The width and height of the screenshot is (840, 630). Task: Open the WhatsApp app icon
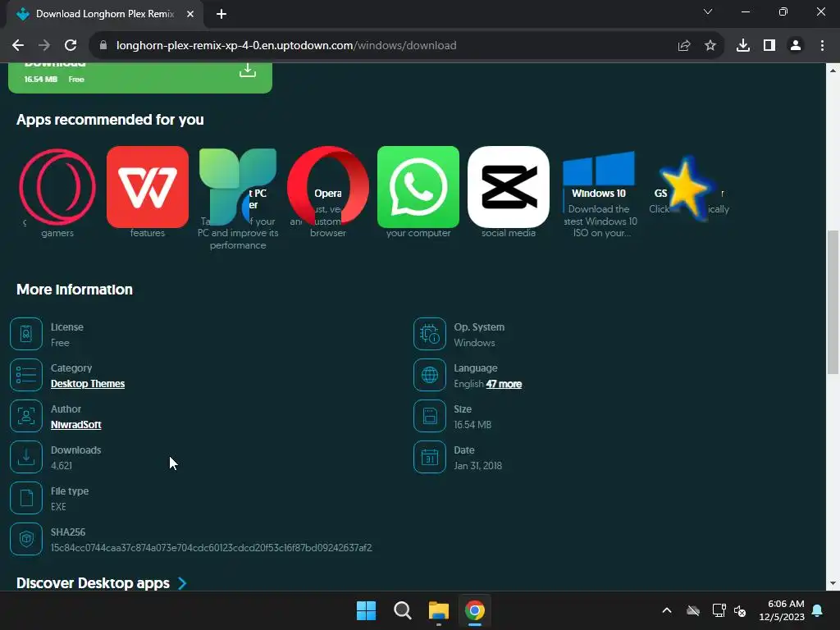point(418,187)
